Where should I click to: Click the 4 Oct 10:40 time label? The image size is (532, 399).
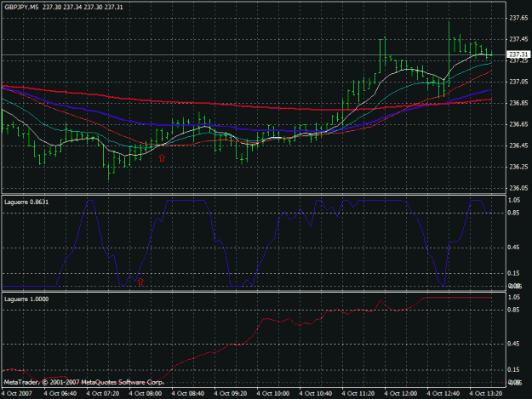(x=316, y=394)
